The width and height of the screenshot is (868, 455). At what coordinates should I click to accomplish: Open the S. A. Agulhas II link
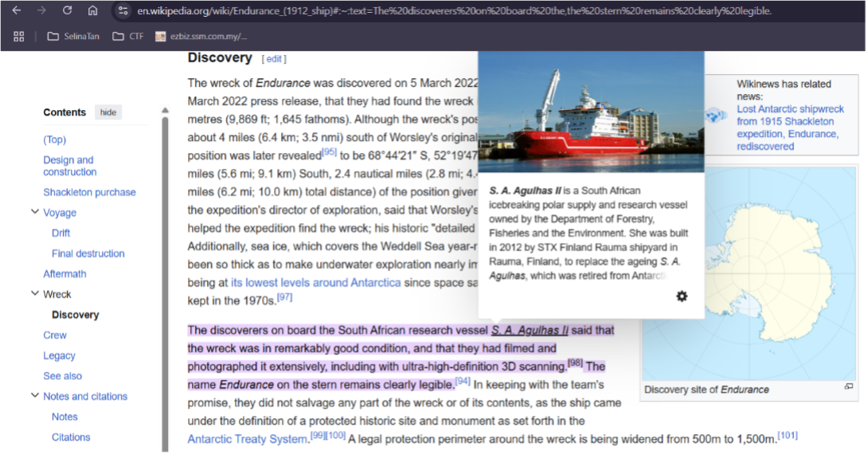coord(530,331)
